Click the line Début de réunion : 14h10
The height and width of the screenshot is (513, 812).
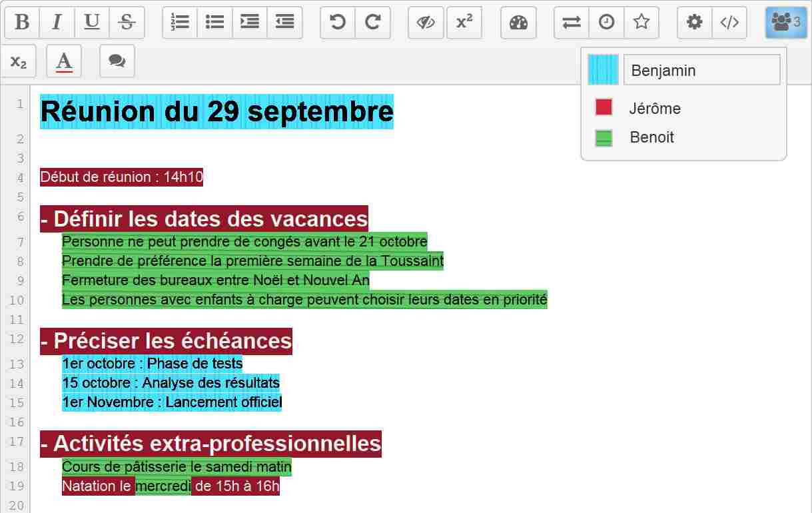(121, 177)
